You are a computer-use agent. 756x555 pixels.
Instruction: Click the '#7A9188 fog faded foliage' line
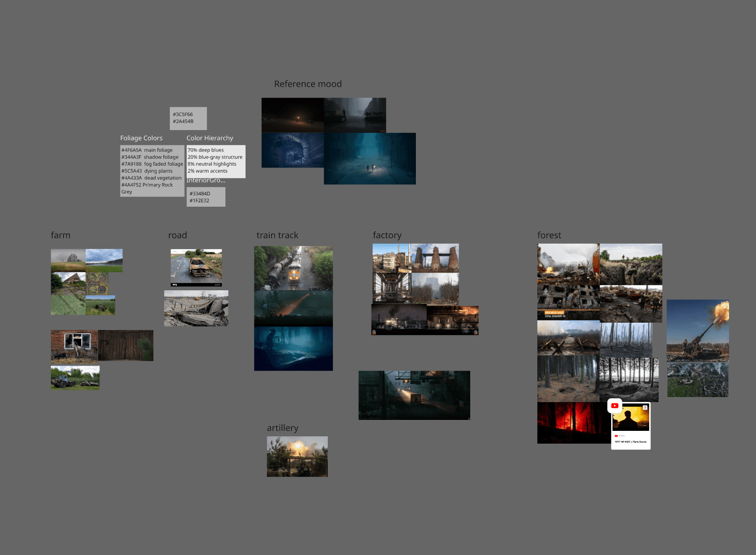[x=152, y=164]
